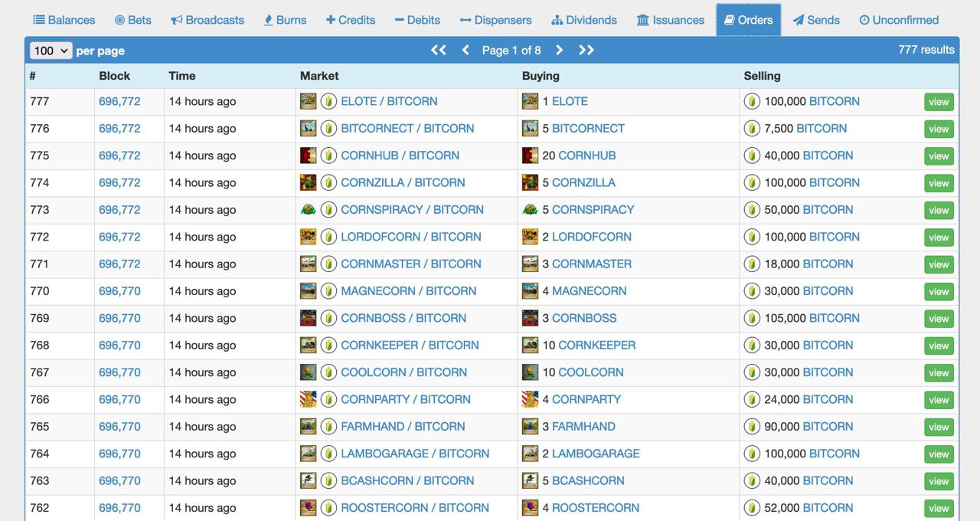This screenshot has width=980, height=521.
Task: Open the CORNHUB / BITCORN market link
Action: 400,156
